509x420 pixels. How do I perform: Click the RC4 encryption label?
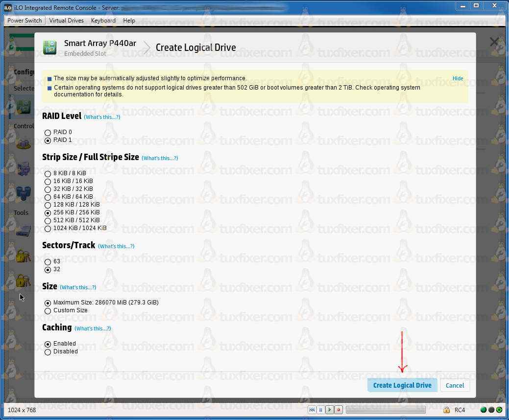coord(460,410)
